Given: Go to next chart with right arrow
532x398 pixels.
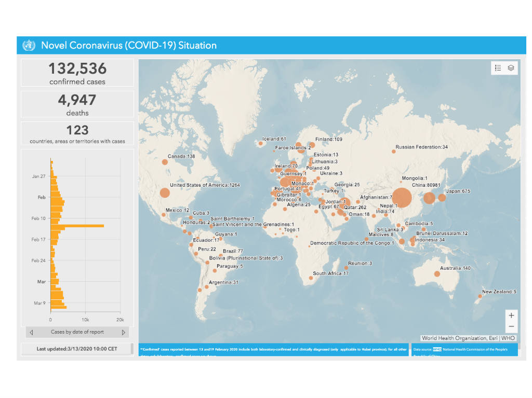Looking at the screenshot, I should pyautogui.click(x=124, y=332).
